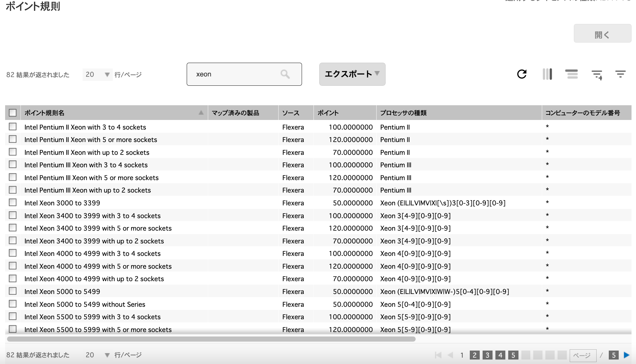Clear the xeon search input field
The height and width of the screenshot is (364, 636).
point(285,74)
